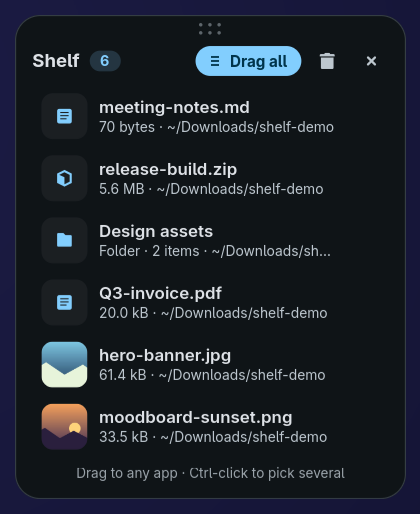This screenshot has width=420, height=514.
Task: Select the hero-banner.jpg file name
Action: pyautogui.click(x=165, y=355)
